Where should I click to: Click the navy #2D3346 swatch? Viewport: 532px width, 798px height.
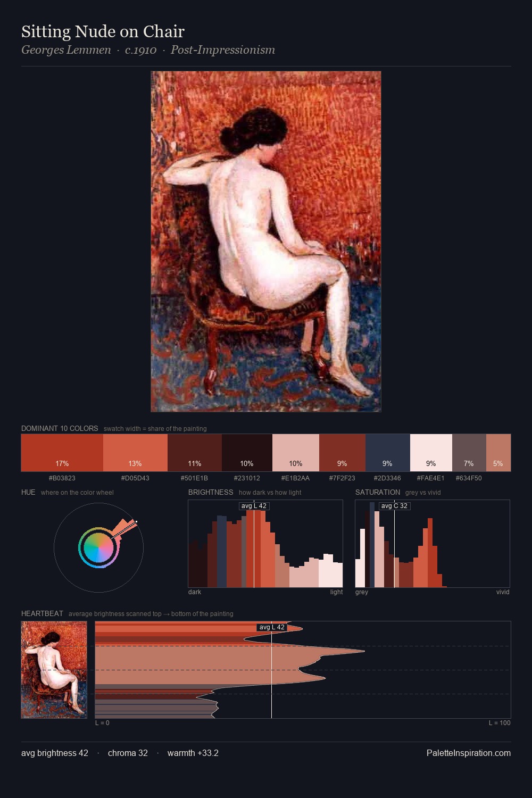[x=388, y=453]
